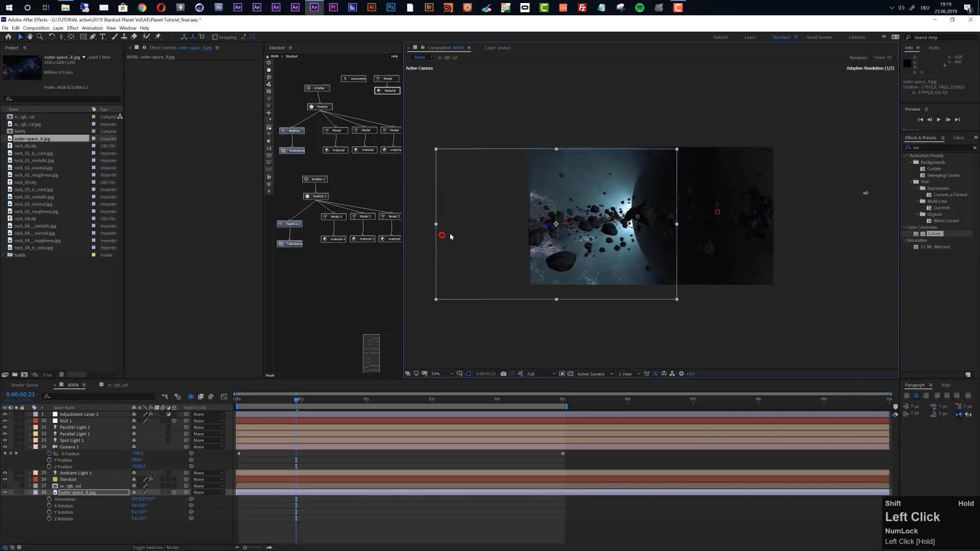Click the Curves effect preset
This screenshot has width=980, height=551.
(x=934, y=234)
